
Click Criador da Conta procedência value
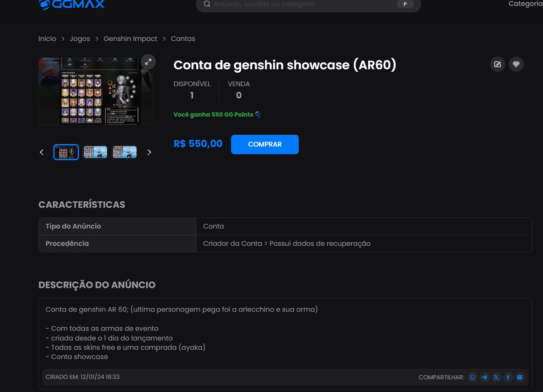(x=287, y=243)
